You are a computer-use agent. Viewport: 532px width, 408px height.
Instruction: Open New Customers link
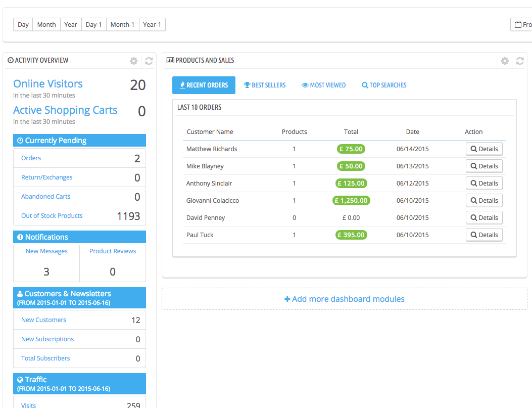tap(44, 320)
